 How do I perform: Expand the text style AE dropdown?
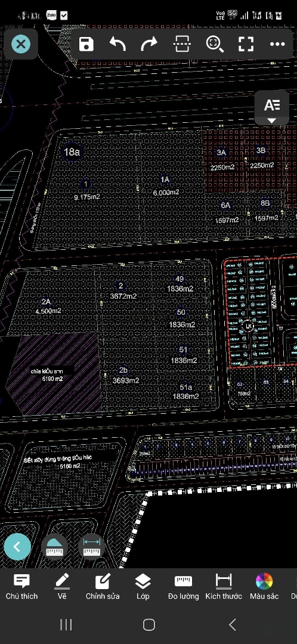[271, 108]
